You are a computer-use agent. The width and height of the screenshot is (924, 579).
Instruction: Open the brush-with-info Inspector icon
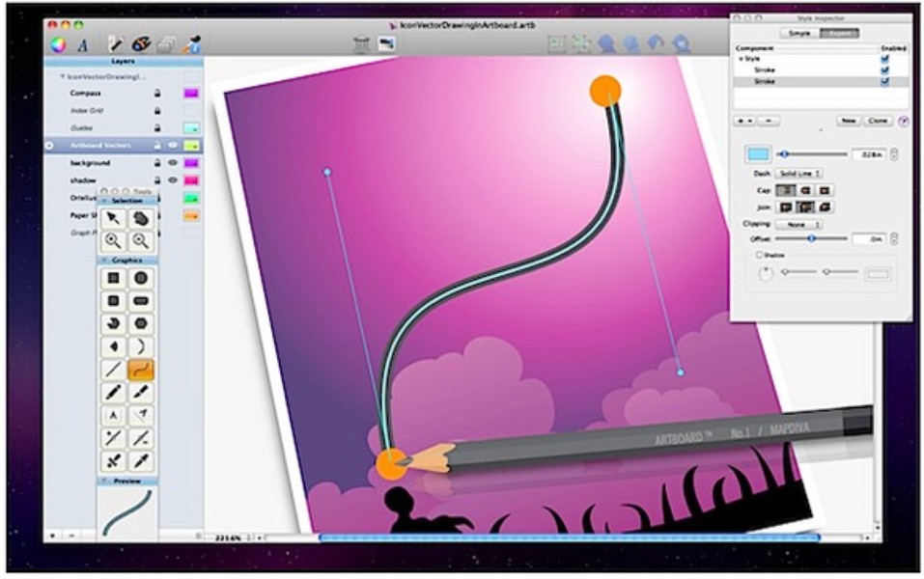click(x=191, y=43)
